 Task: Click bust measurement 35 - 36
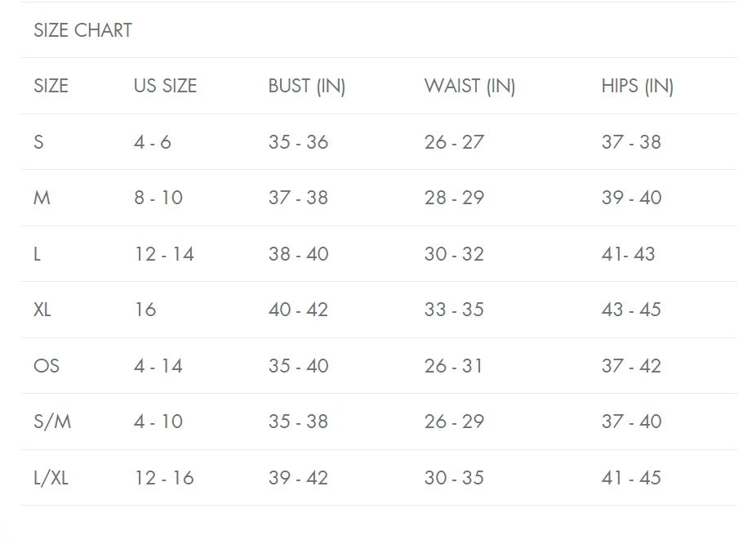tap(298, 142)
